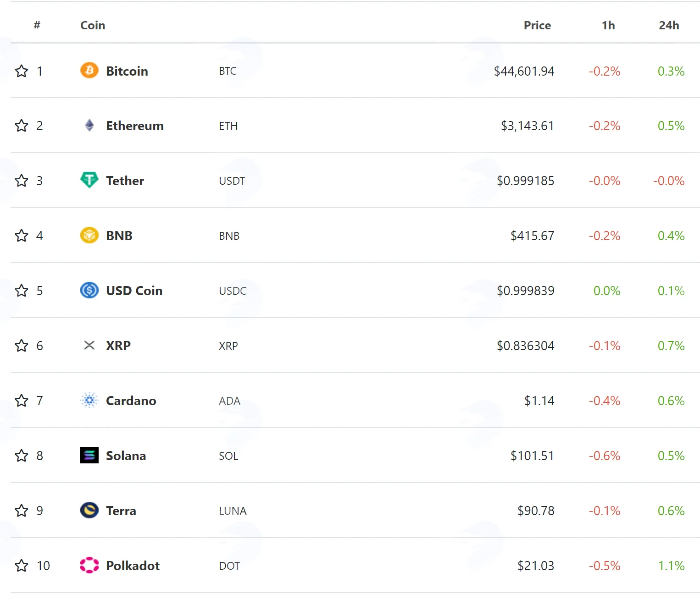Toggle favorite star for Tether
Viewport: 700px width, 594px height.
[x=22, y=181]
